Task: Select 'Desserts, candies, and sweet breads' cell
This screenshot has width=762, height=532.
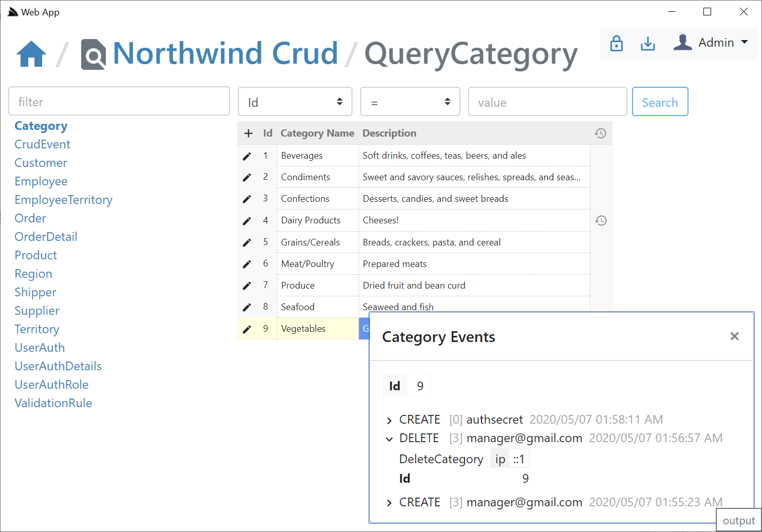Action: 474,199
